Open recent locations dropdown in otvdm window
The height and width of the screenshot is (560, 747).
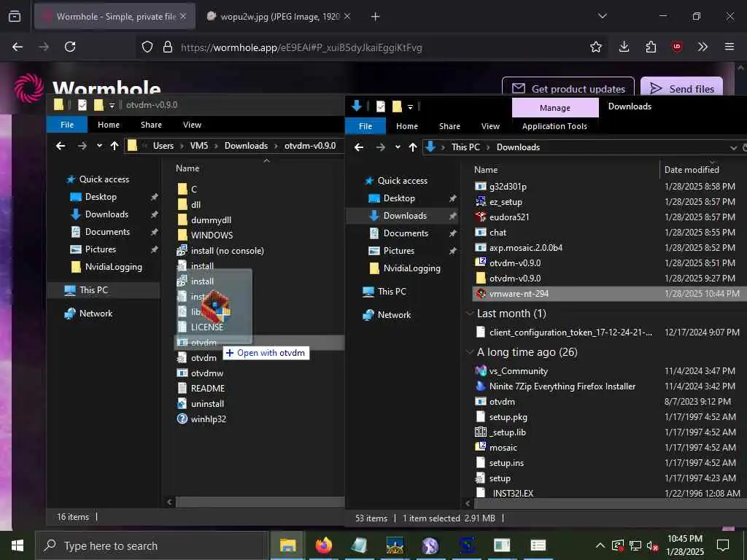point(99,146)
